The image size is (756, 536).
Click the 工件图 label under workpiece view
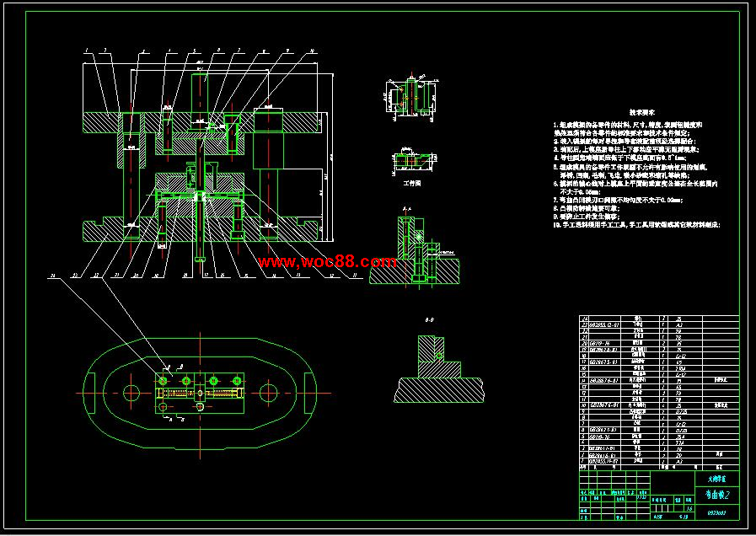412,183
